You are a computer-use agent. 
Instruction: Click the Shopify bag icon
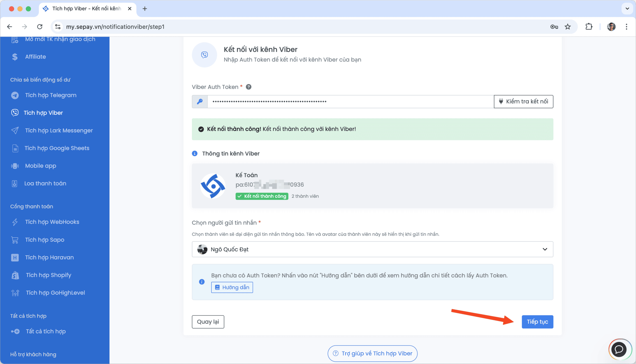15,275
